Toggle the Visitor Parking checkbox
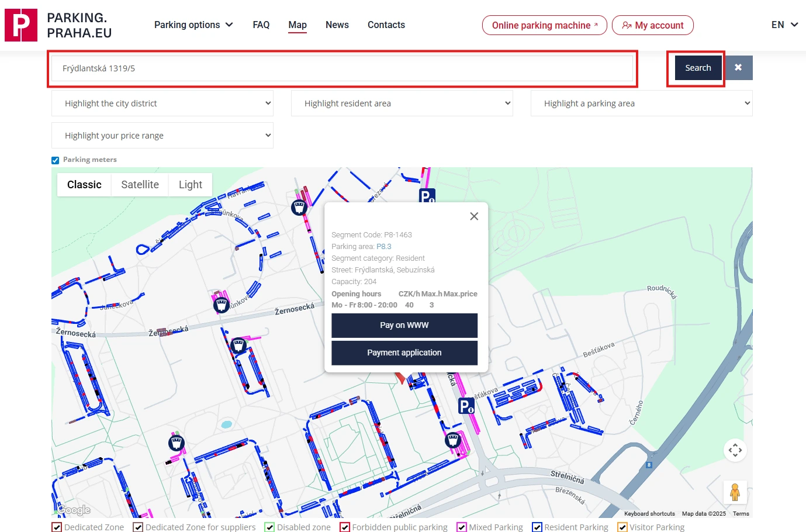 [x=622, y=527]
